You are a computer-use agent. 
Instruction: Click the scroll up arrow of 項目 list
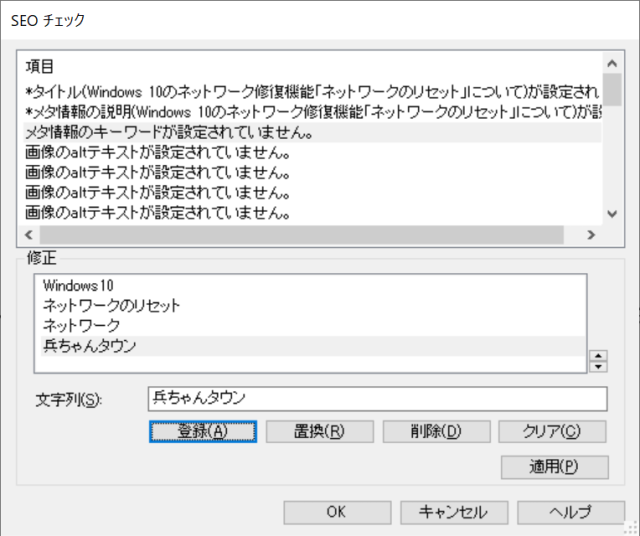pos(612,63)
